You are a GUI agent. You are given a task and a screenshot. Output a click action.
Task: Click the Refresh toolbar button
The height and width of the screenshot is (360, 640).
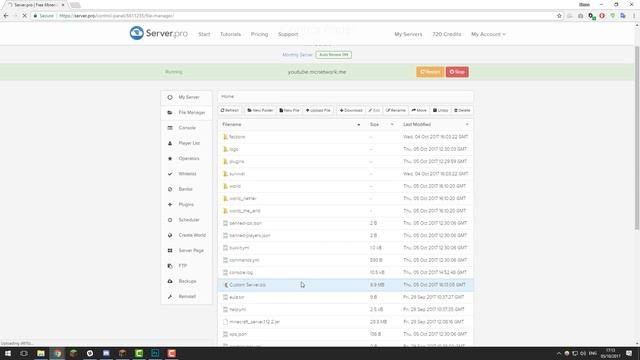coord(230,110)
